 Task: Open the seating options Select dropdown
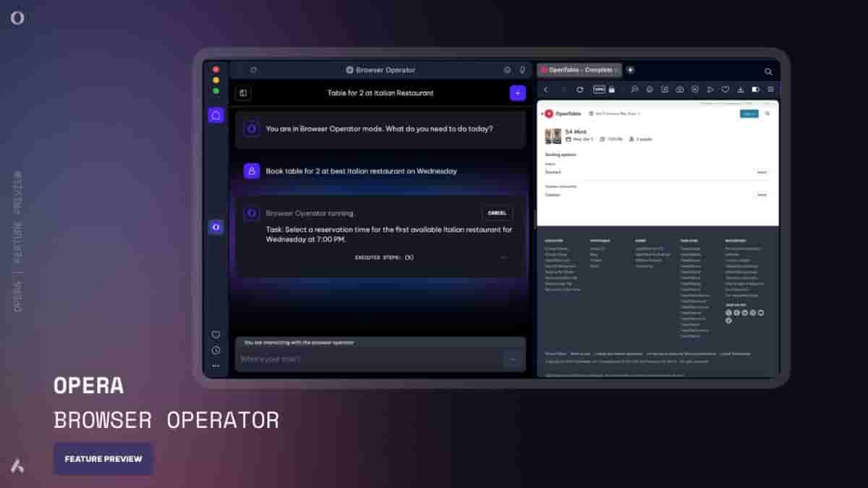pyautogui.click(x=761, y=173)
